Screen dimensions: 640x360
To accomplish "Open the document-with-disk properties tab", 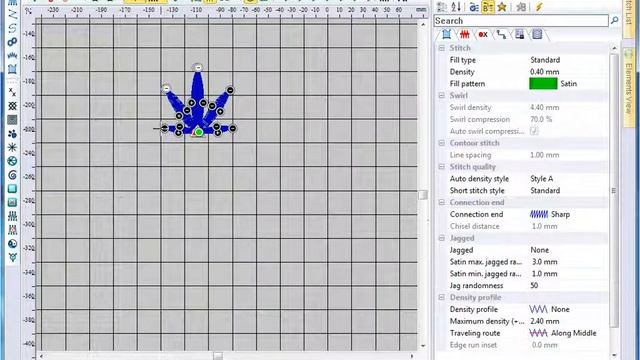I will pos(519,35).
